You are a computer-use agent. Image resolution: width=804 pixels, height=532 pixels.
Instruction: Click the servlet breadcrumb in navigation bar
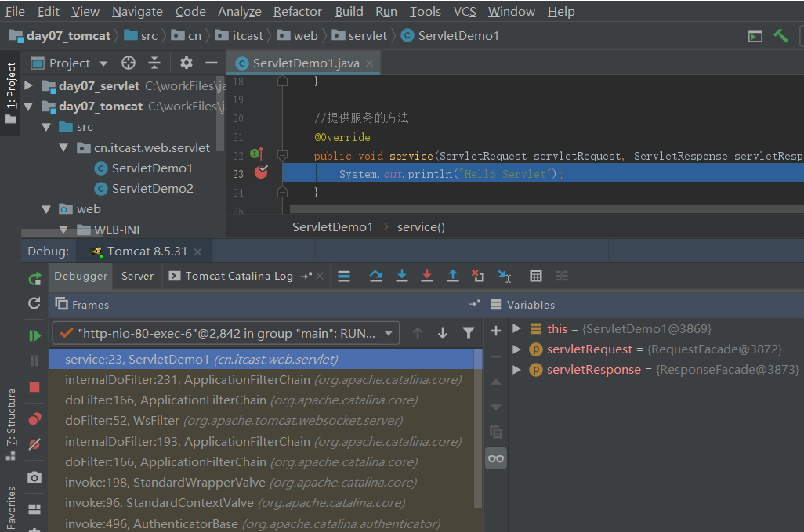[360, 36]
